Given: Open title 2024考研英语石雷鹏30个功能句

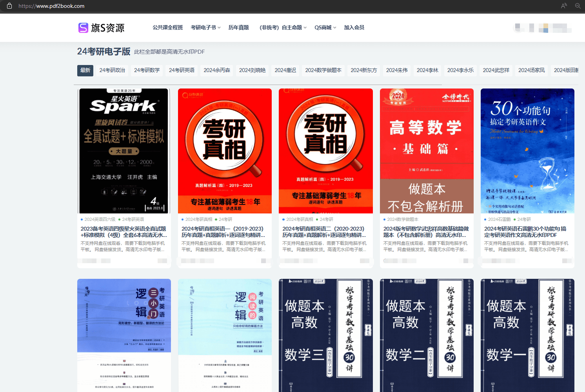Looking at the screenshot, I should click(x=525, y=232).
